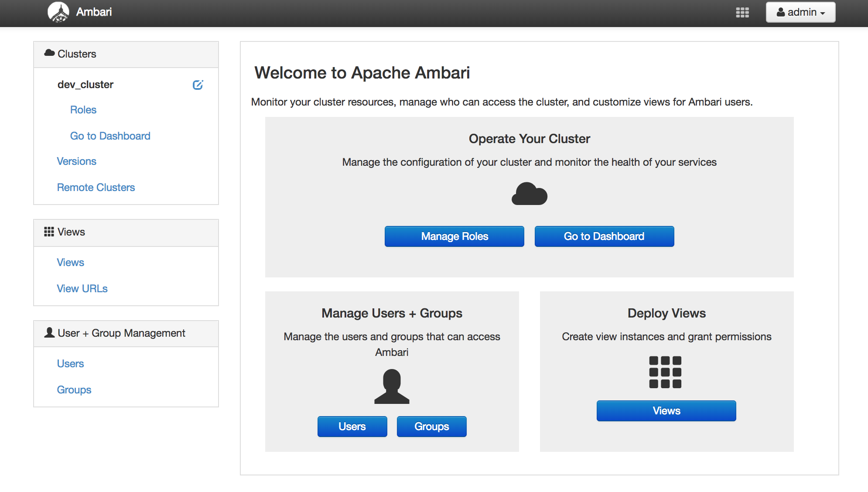Click the Ambari title text in the header
This screenshot has width=868, height=492.
tap(94, 12)
